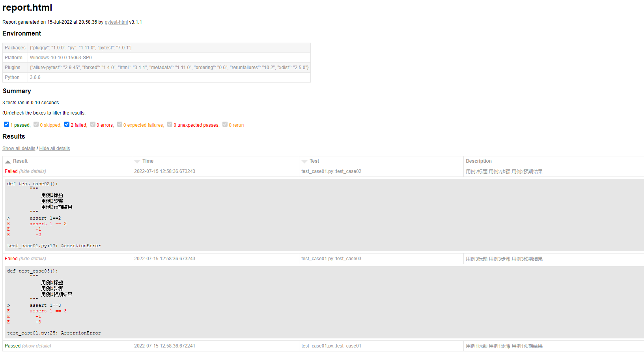Click the report.html page title
Image resolution: width=644 pixels, height=355 pixels.
27,8
